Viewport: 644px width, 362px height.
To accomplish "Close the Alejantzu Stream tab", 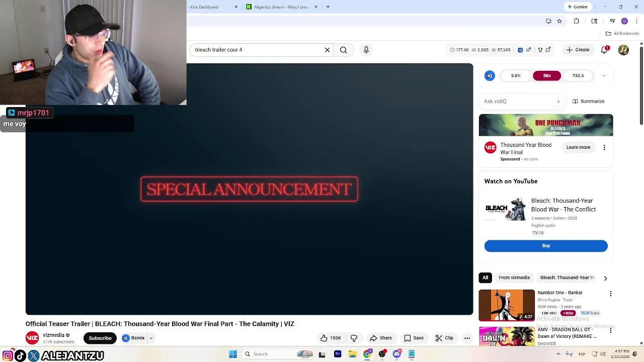I will (x=316, y=7).
